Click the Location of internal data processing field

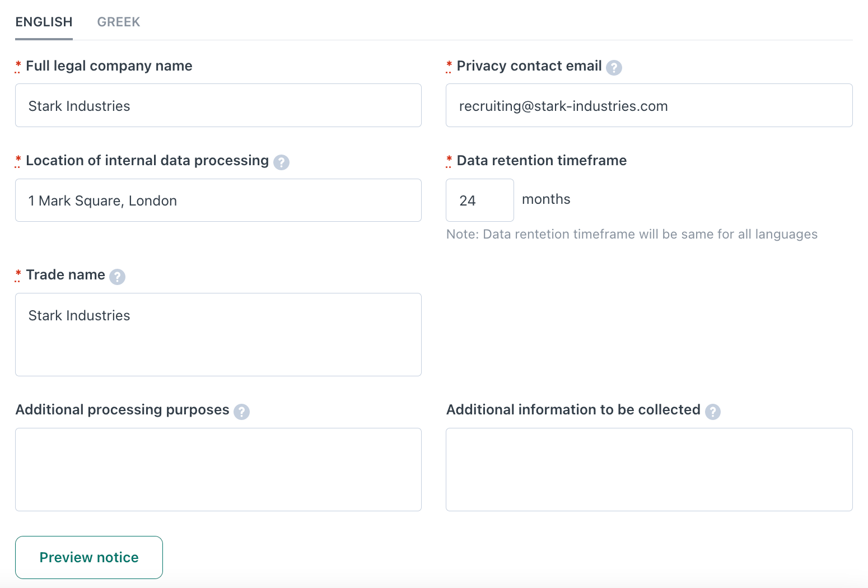click(218, 200)
